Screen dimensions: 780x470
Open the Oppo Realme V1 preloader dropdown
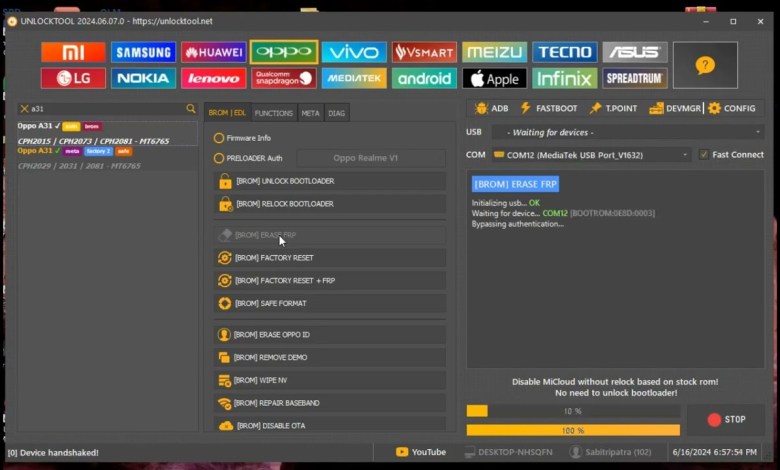coord(371,158)
